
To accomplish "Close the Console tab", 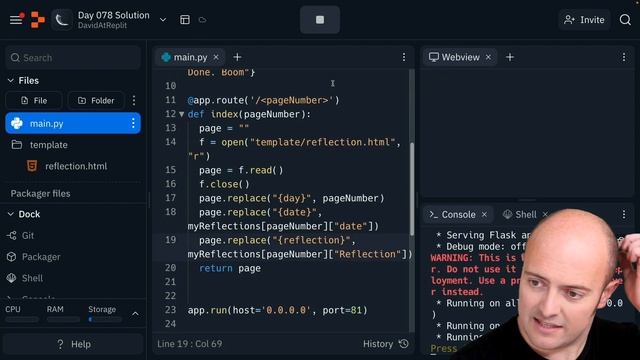I will (x=484, y=214).
